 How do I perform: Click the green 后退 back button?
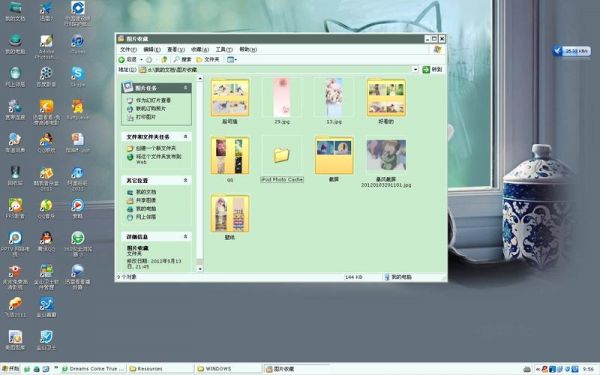click(128, 60)
